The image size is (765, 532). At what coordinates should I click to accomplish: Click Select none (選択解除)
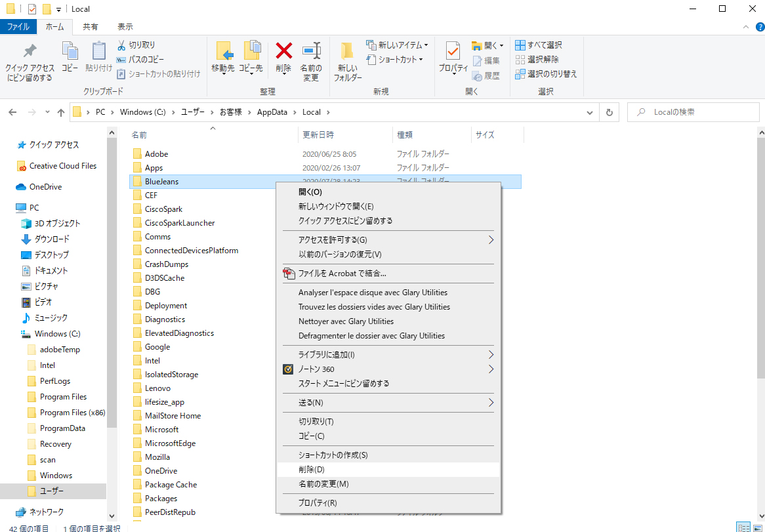tap(537, 60)
